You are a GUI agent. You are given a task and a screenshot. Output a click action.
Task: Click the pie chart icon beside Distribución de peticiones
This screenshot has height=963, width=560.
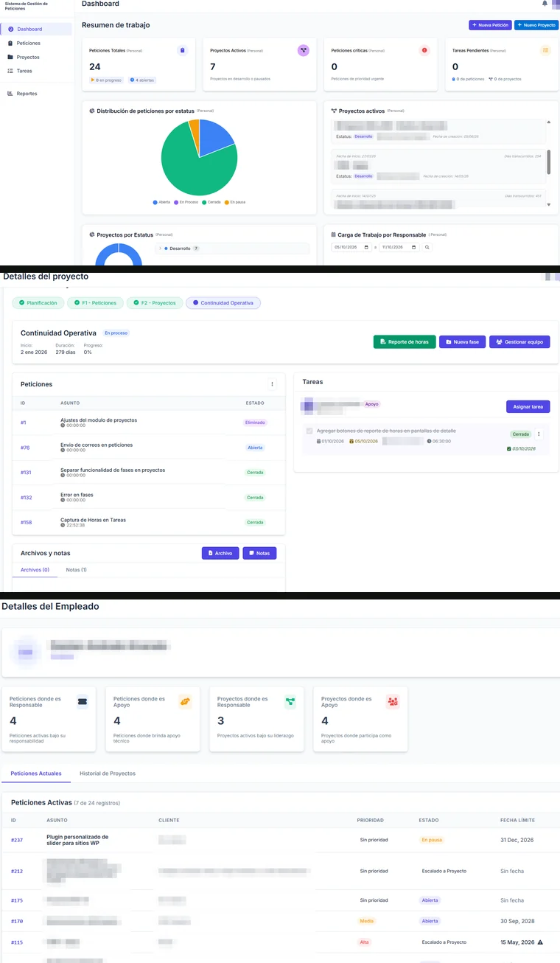pyautogui.click(x=92, y=111)
